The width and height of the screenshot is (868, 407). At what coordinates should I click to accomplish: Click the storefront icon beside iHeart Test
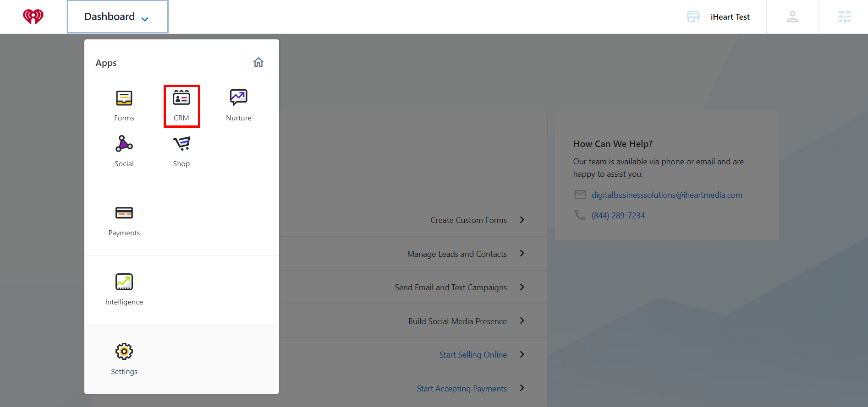tap(693, 17)
